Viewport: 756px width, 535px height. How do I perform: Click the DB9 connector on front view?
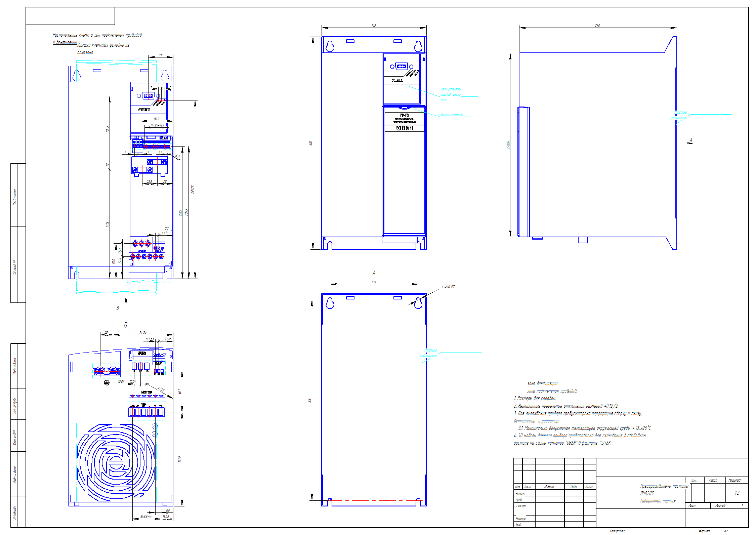click(x=401, y=66)
